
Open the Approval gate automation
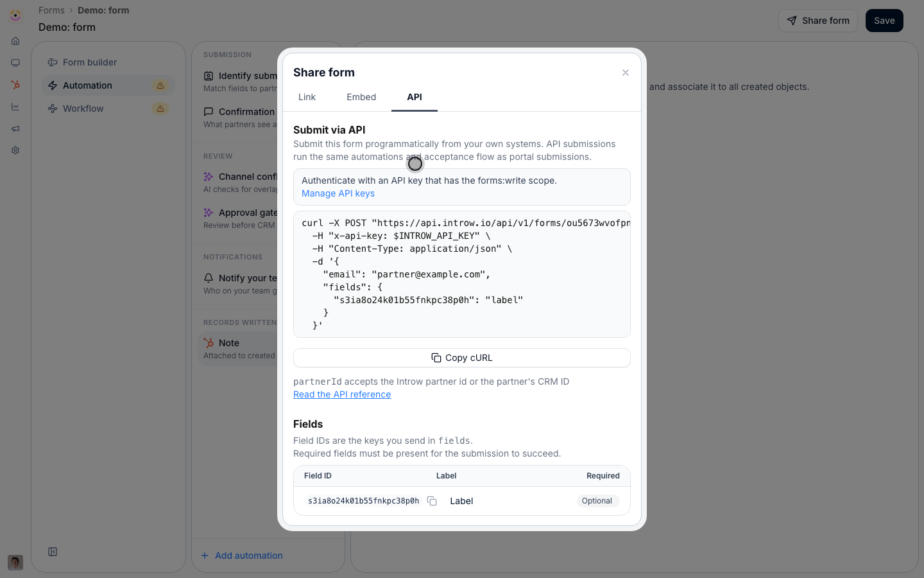[237, 218]
